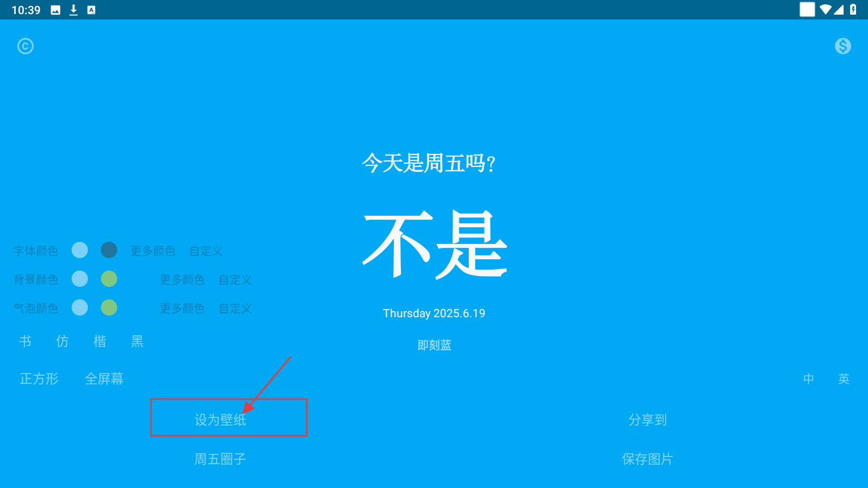Switch language to 中 (Chinese)
This screenshot has width=868, height=488.
(808, 378)
